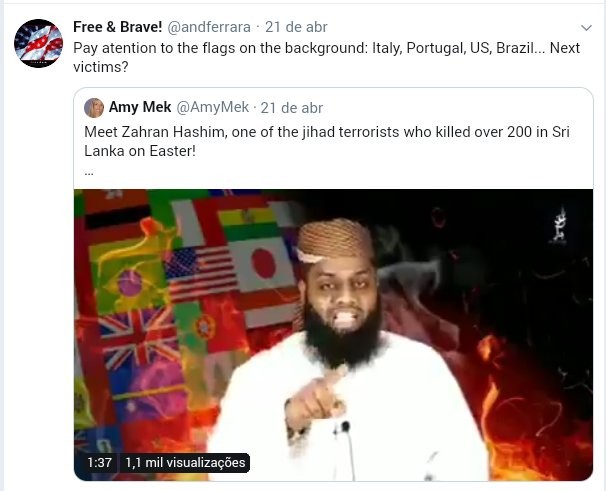Image resolution: width=606 pixels, height=491 pixels.
Task: Open the main tweet's 21 de abr timestamp
Action: pyautogui.click(x=296, y=27)
